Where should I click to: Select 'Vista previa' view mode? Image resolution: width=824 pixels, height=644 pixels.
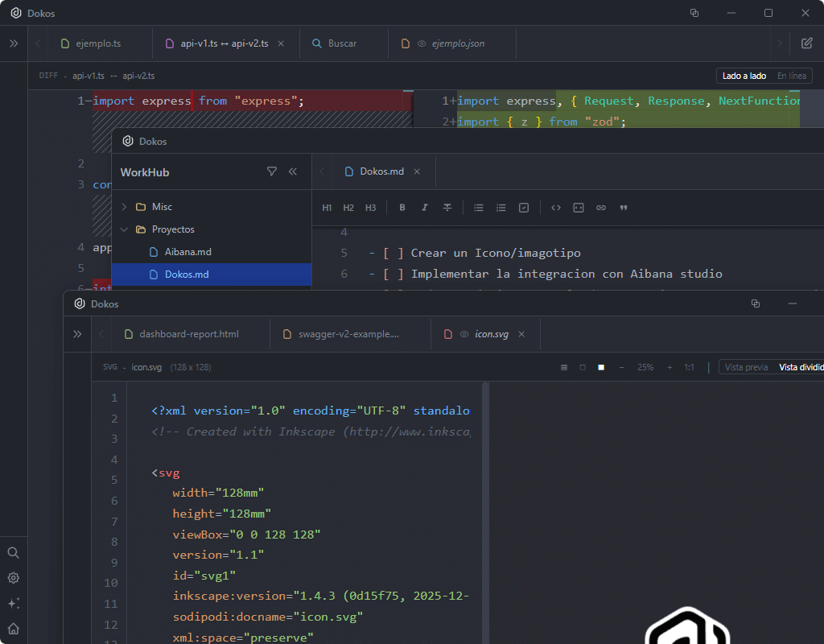pyautogui.click(x=746, y=367)
